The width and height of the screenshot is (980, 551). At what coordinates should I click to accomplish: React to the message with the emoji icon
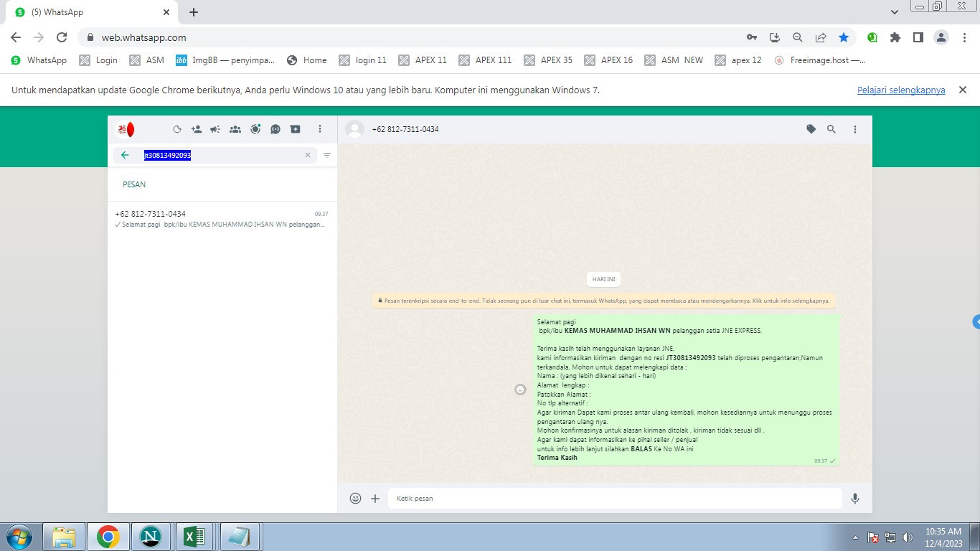point(521,390)
